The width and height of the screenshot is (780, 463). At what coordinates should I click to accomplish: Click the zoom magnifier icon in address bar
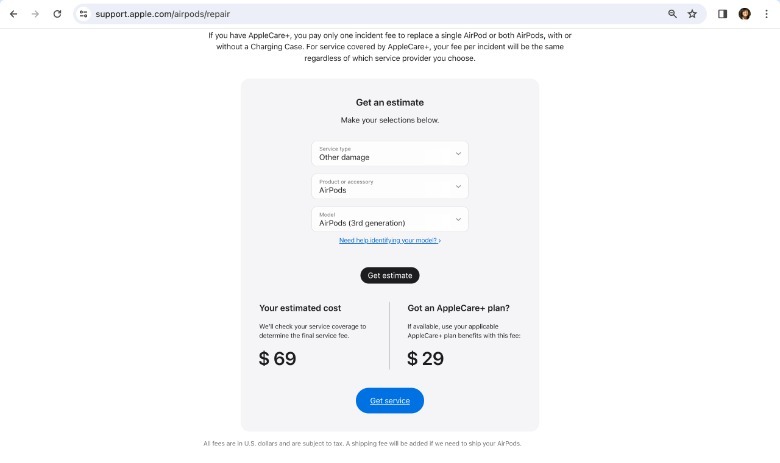click(673, 14)
